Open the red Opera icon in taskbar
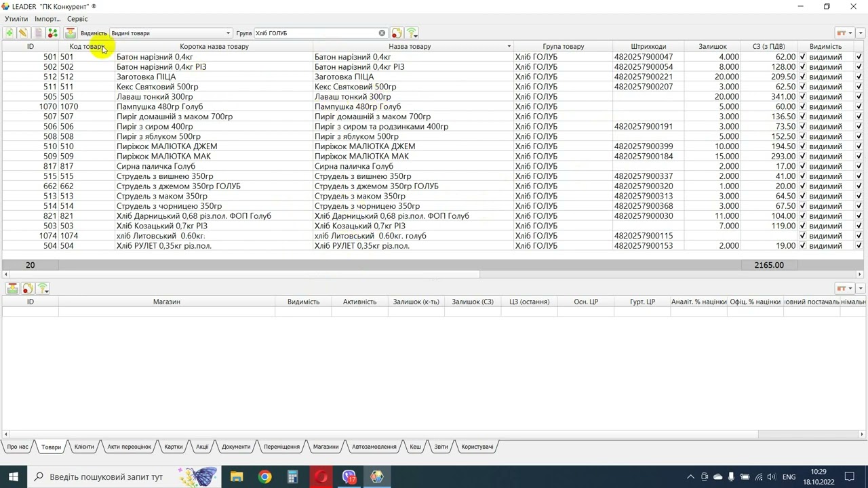Image resolution: width=868 pixels, height=488 pixels. tap(321, 476)
